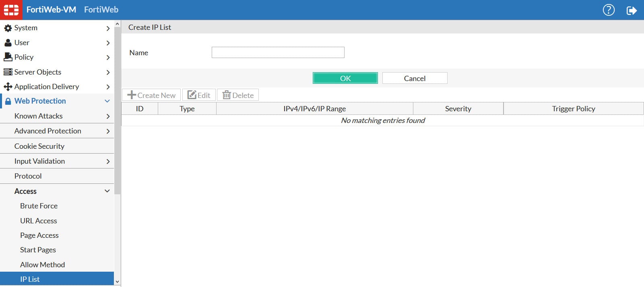Go to Protocol page
644x287 pixels.
57,176
